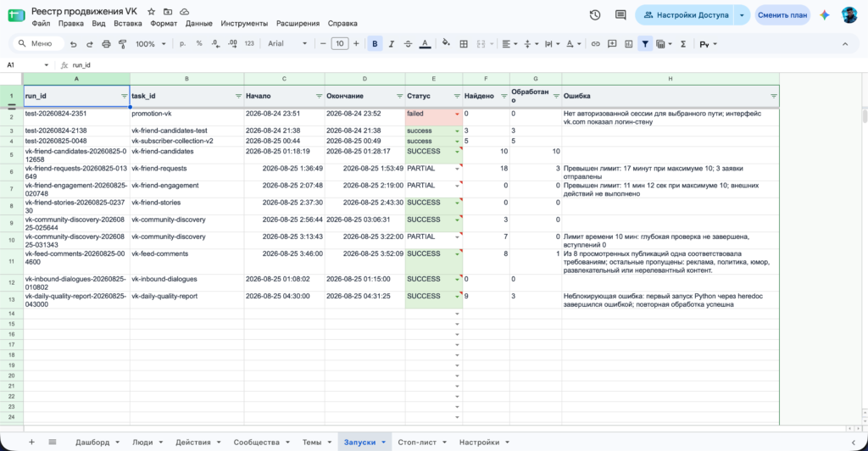Open the Arial font dropdown
The width and height of the screenshot is (868, 451).
(287, 44)
